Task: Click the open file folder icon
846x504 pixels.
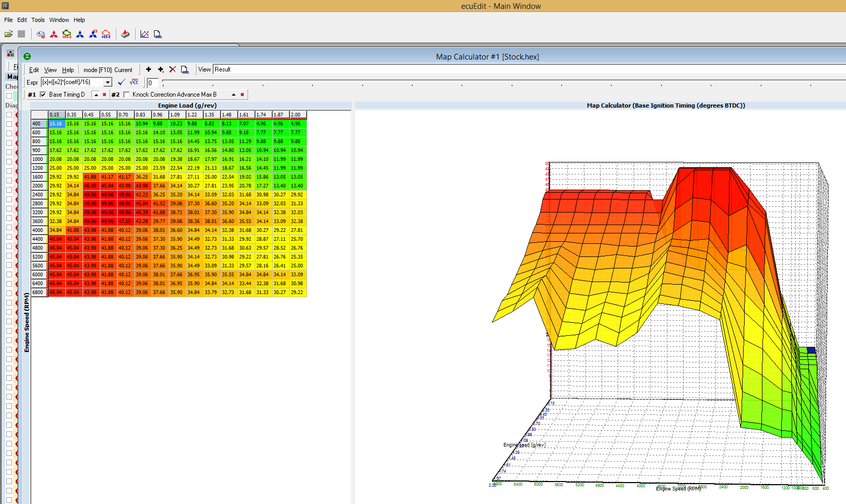Action: coord(8,34)
